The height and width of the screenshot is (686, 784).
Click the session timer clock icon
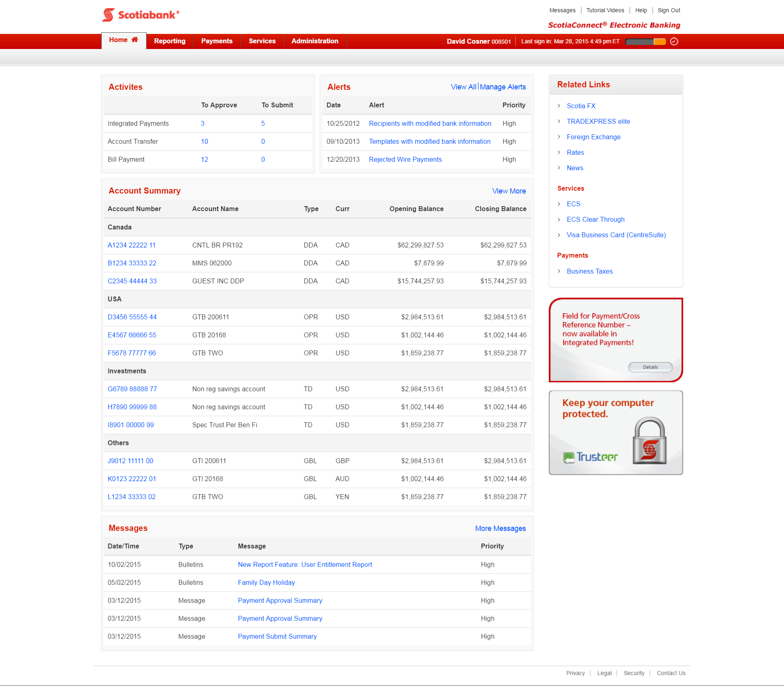[x=674, y=41]
